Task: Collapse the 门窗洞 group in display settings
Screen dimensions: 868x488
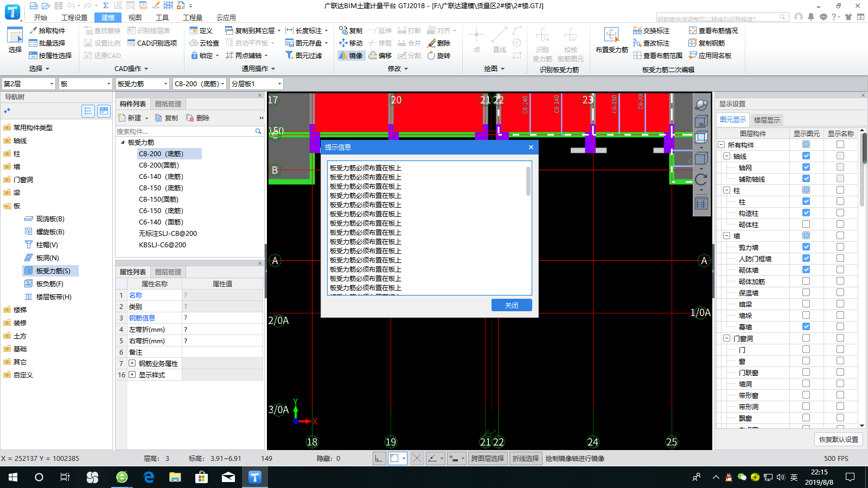Action: coord(727,338)
